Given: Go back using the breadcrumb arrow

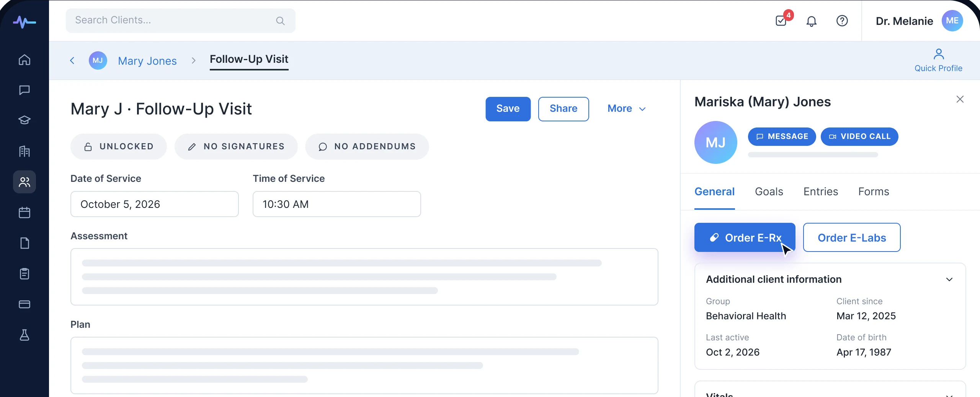Looking at the screenshot, I should tap(72, 60).
